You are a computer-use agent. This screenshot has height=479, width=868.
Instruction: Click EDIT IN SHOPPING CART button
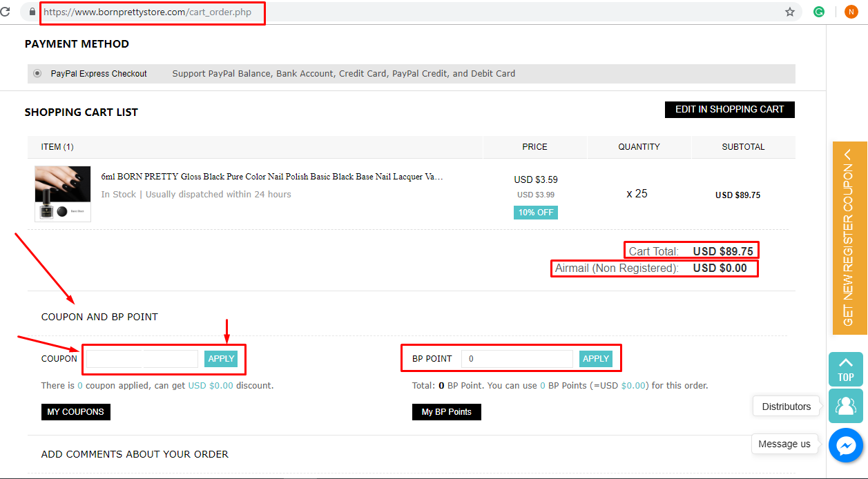pos(730,109)
